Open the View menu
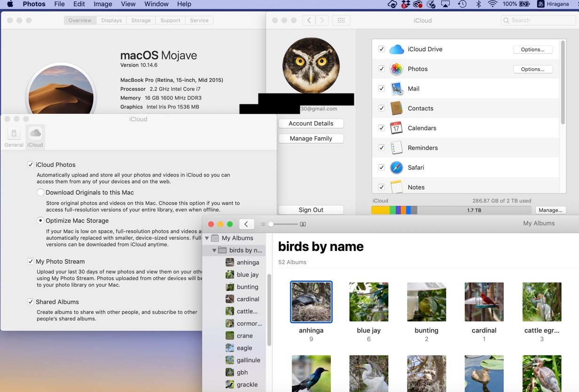Screen dimensions: 579x392 pos(128,4)
